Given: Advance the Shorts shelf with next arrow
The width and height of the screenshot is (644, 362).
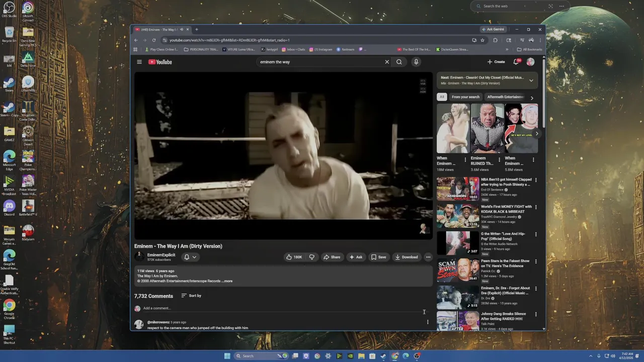Looking at the screenshot, I should pyautogui.click(x=537, y=133).
